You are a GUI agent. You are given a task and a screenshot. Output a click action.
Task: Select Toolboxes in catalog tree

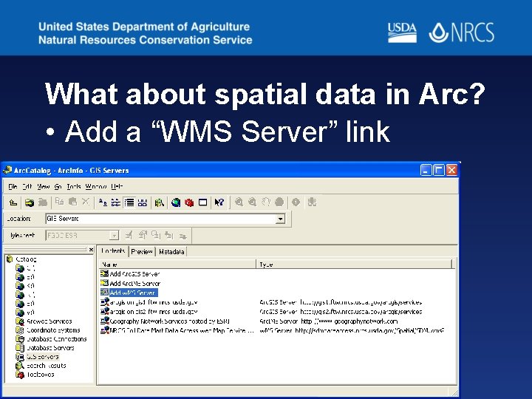click(35, 374)
